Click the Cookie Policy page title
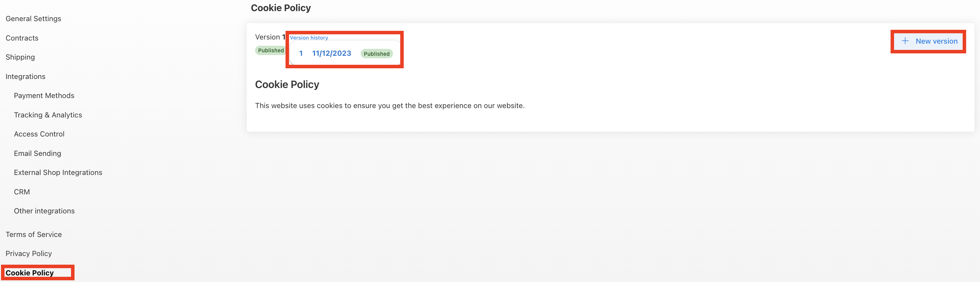 click(x=281, y=8)
